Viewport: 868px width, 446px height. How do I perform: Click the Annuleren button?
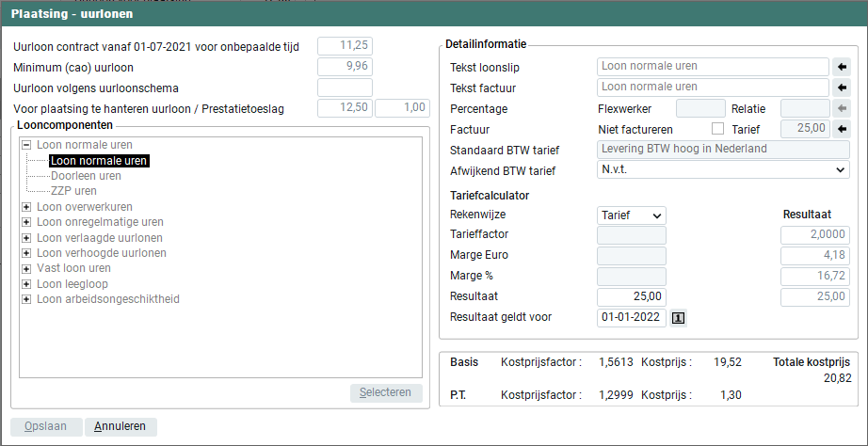tap(121, 426)
